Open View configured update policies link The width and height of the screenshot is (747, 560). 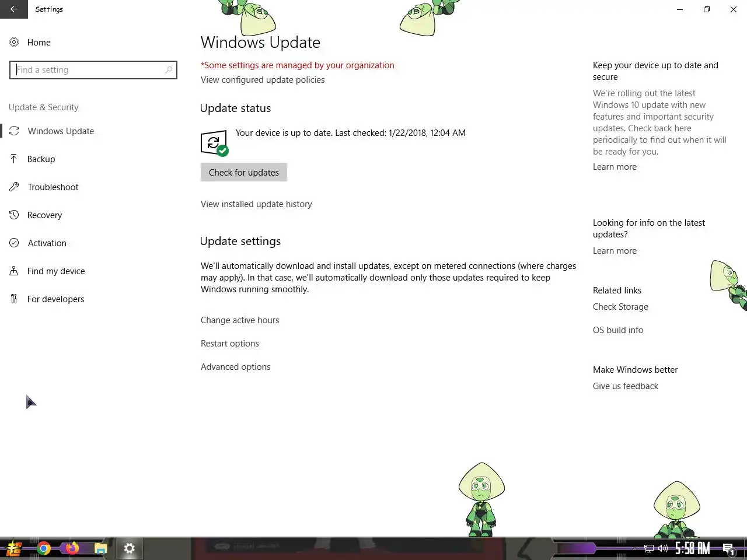click(x=263, y=80)
